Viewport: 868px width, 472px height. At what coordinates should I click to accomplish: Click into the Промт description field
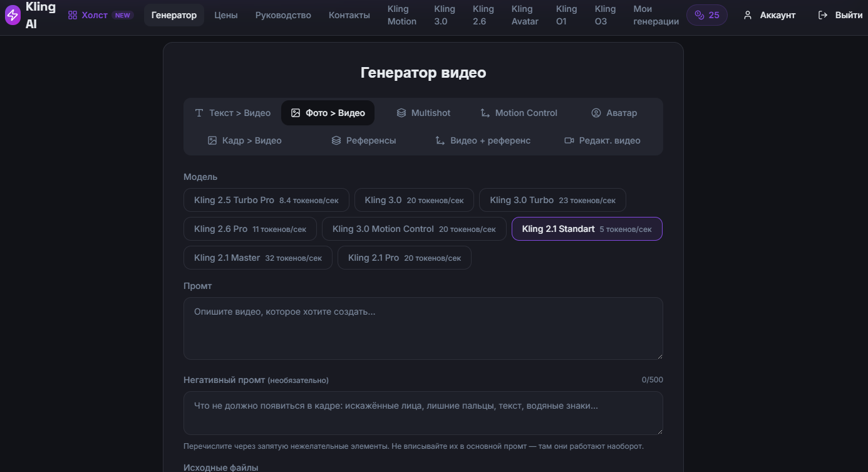pos(423,328)
